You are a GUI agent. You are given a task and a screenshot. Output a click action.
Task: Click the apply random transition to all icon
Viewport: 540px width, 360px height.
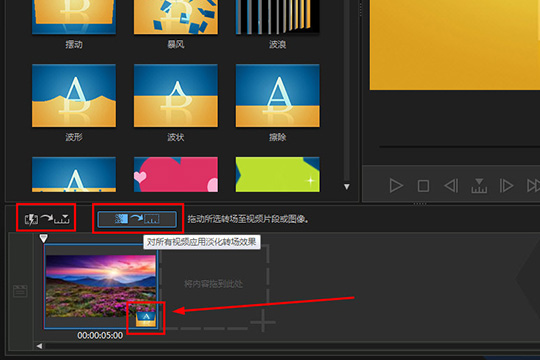pyautogui.click(x=46, y=219)
